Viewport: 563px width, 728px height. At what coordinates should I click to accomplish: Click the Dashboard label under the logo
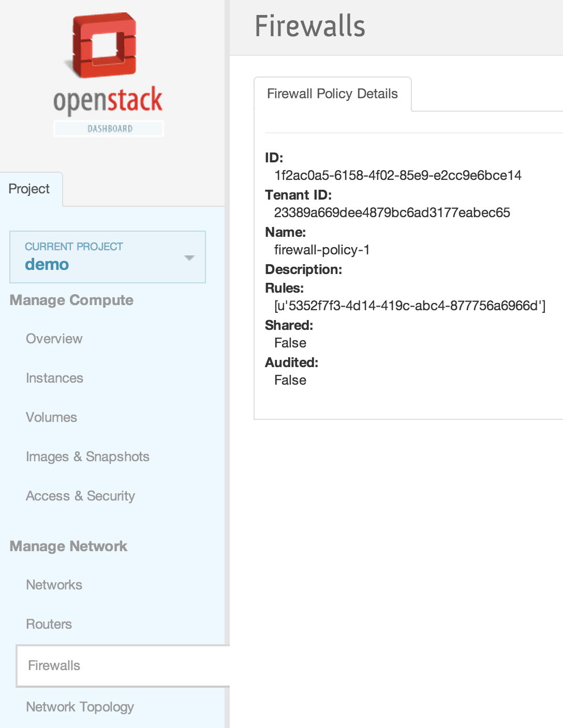point(109,129)
